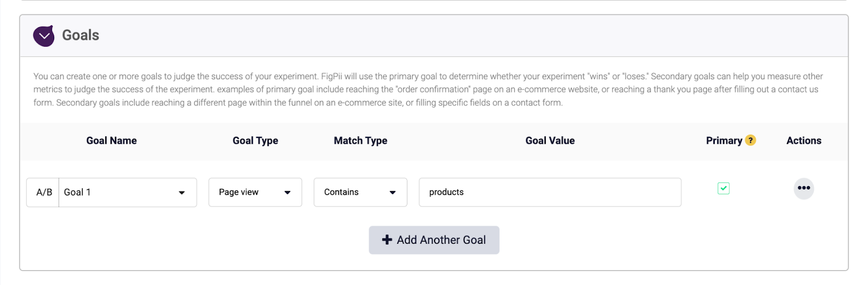The width and height of the screenshot is (868, 285).
Task: Open the Goal 1 name dropdown
Action: pos(127,192)
